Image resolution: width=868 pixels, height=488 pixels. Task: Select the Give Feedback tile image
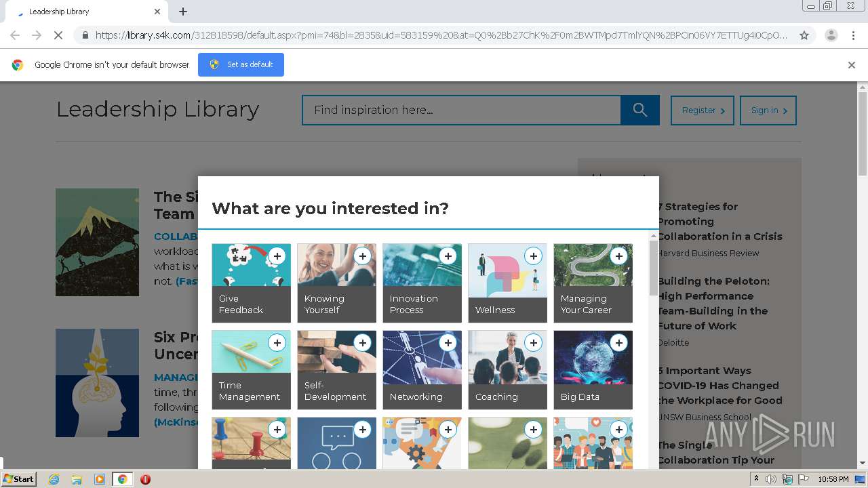251,265
